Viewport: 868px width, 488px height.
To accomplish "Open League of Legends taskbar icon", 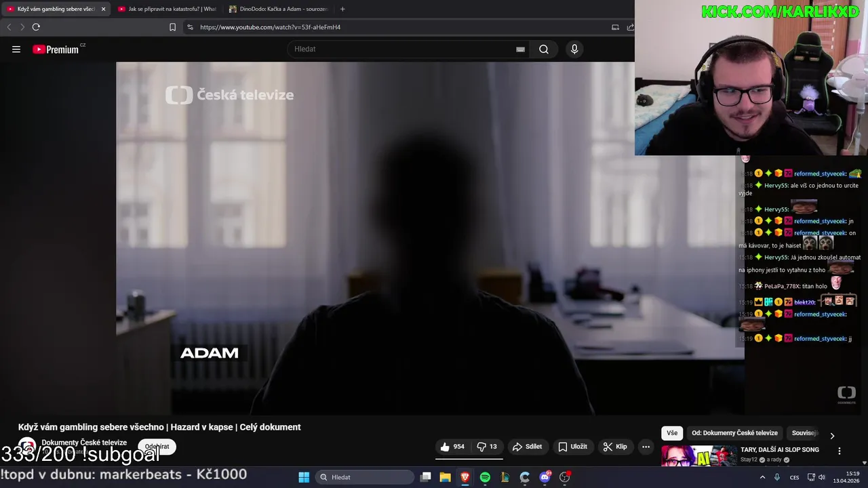I will coord(505,477).
